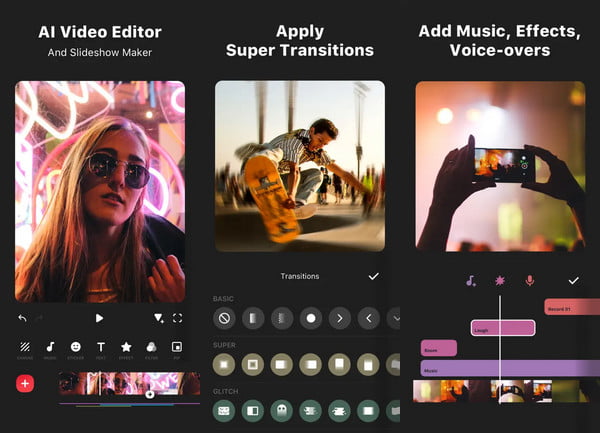600x433 pixels.
Task: Choose the left-pointing chevron slide transition
Action: coord(368,318)
